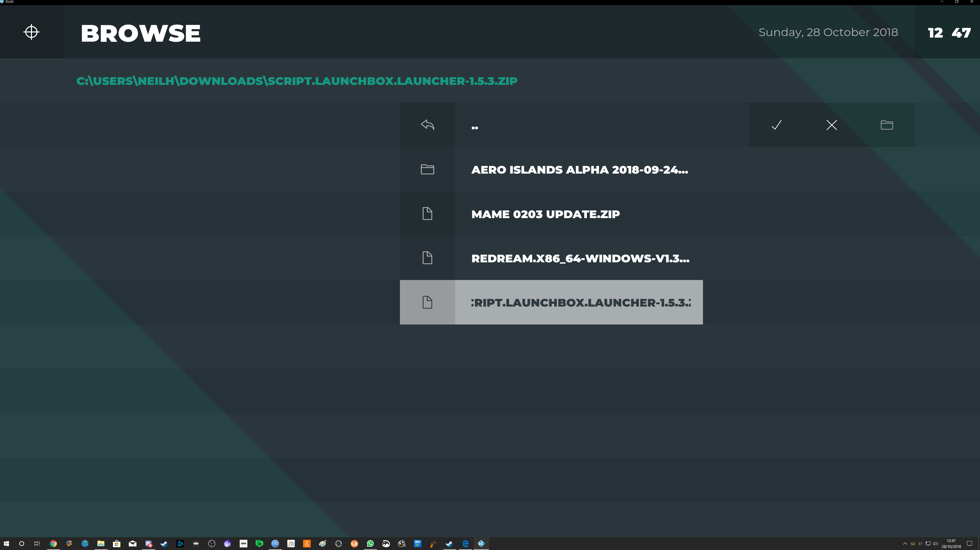Open the orange padlock app on taskbar
Image resolution: width=980 pixels, height=550 pixels.
point(307,544)
